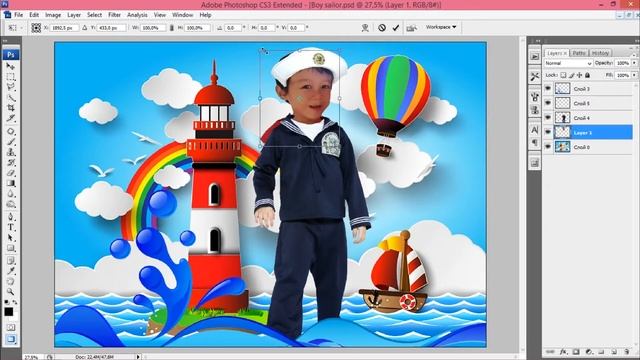The width and height of the screenshot is (640, 360).
Task: Select the Blur tool
Action: pos(11,194)
